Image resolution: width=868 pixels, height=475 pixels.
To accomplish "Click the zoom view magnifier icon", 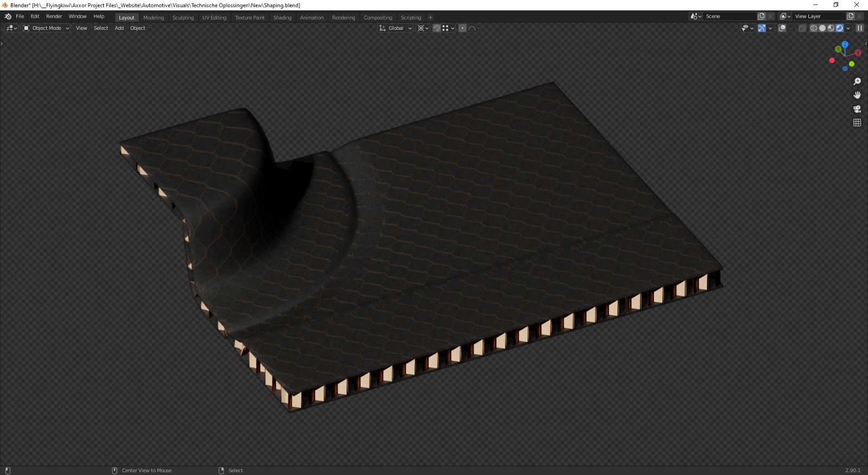I will click(x=857, y=81).
